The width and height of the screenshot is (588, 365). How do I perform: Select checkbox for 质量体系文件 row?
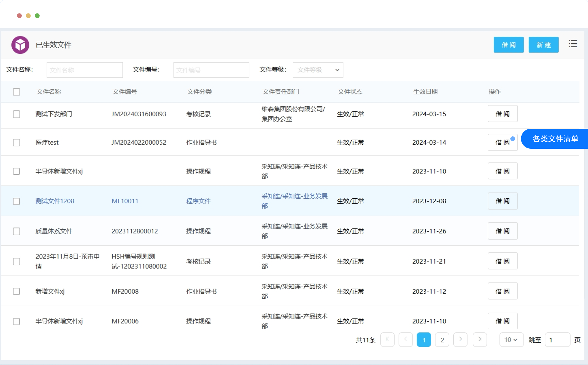click(16, 232)
